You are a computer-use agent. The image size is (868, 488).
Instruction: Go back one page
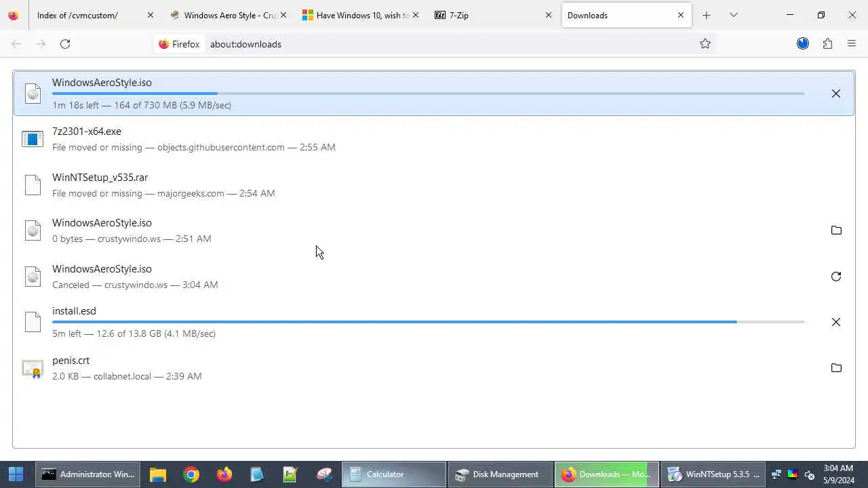click(x=16, y=44)
